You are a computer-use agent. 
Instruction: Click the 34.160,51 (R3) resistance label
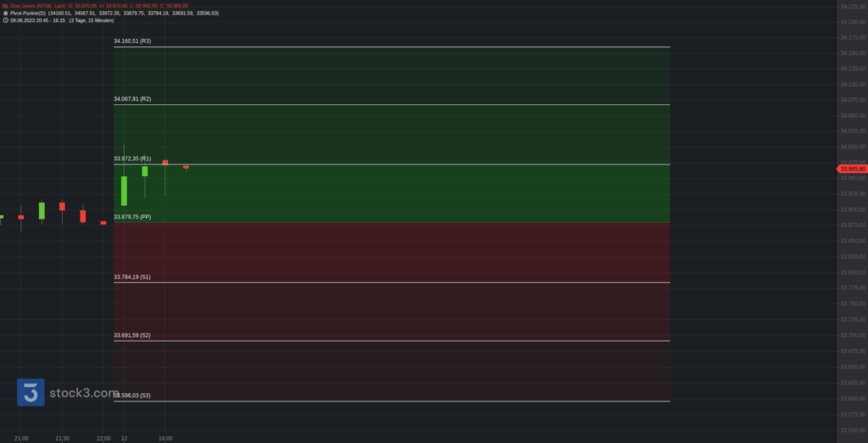point(132,41)
